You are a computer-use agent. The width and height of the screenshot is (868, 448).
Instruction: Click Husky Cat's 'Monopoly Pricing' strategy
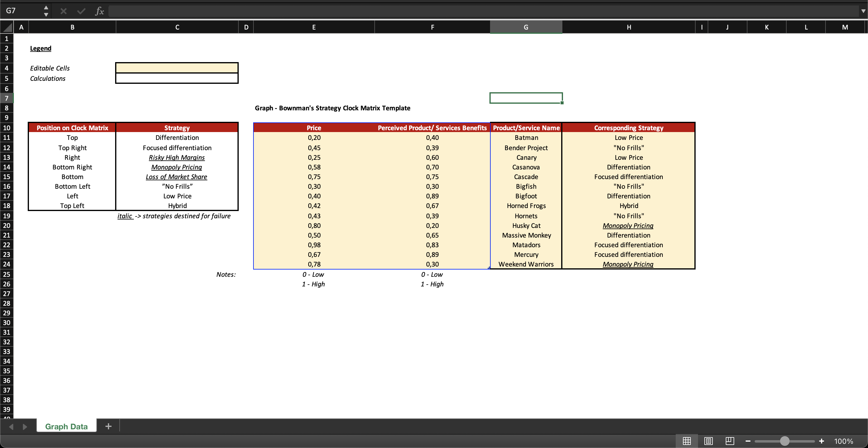(628, 226)
